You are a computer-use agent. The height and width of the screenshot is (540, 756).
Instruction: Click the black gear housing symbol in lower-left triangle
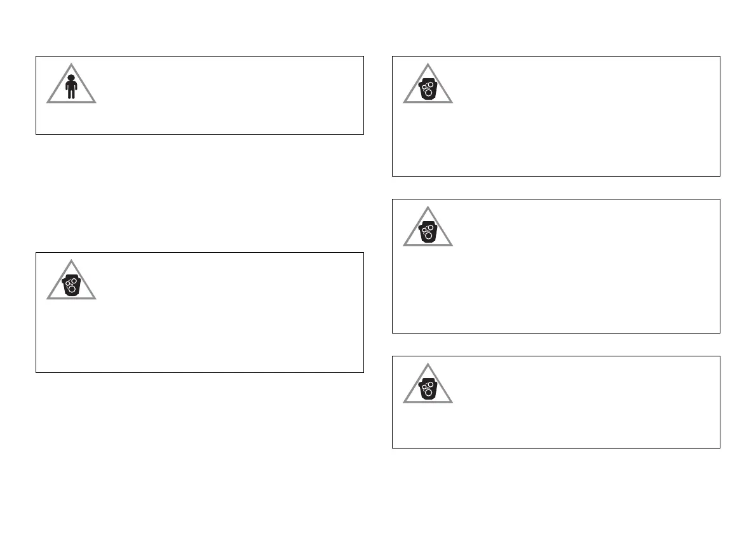click(x=71, y=285)
